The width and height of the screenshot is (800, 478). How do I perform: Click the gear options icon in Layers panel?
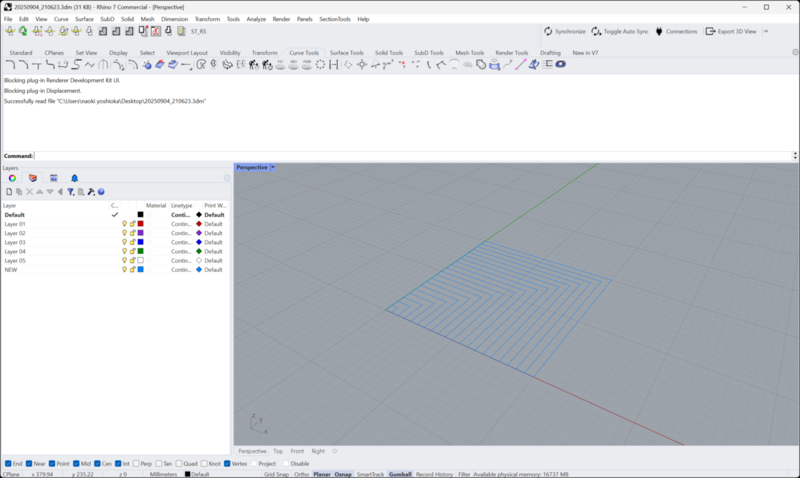227,178
